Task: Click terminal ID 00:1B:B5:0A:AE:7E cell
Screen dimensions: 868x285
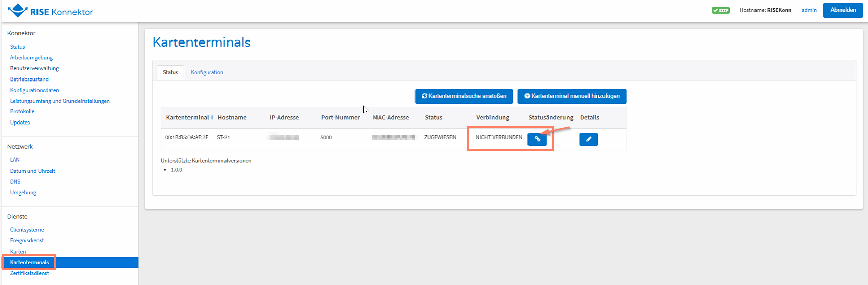Action: coord(186,137)
